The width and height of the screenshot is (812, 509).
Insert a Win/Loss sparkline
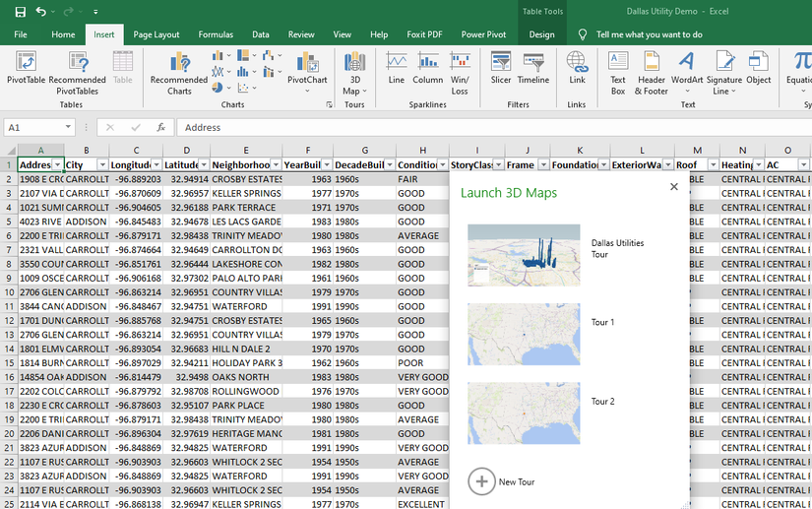[x=460, y=73]
